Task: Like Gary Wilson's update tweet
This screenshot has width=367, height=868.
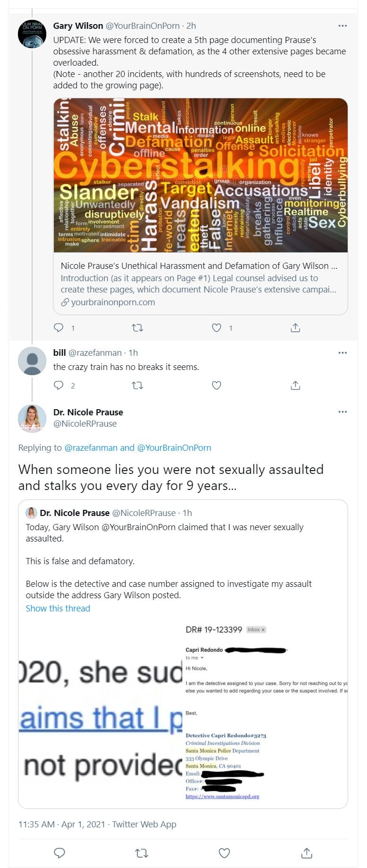Action: tap(216, 327)
